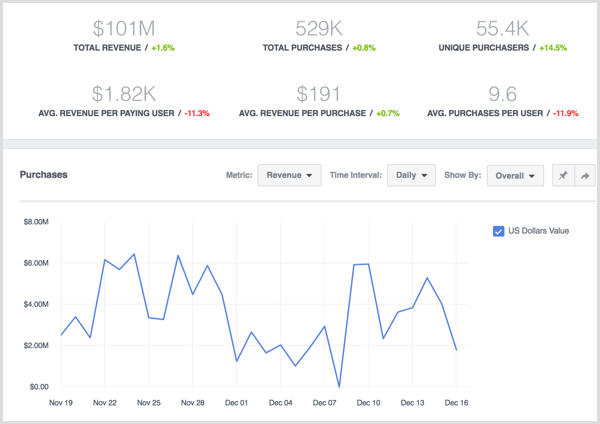Screen dimensions: 600x424
Task: Click the AVG. REVENUE PER PAYING USER label
Action: (x=106, y=113)
